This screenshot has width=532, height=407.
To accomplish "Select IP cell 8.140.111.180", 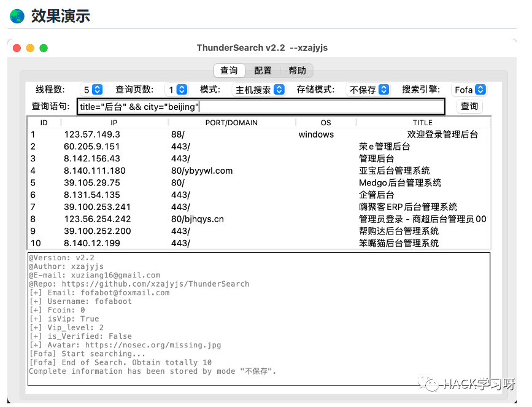I will pyautogui.click(x=94, y=171).
